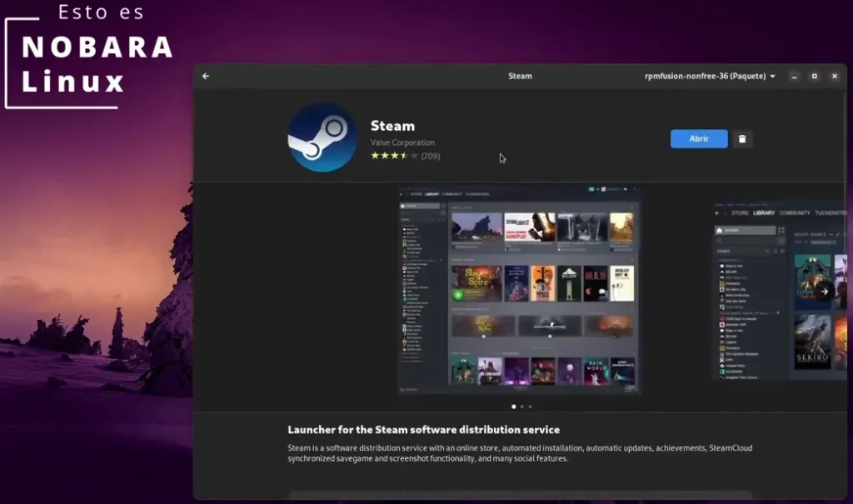Select the first carousel page dot

click(513, 407)
